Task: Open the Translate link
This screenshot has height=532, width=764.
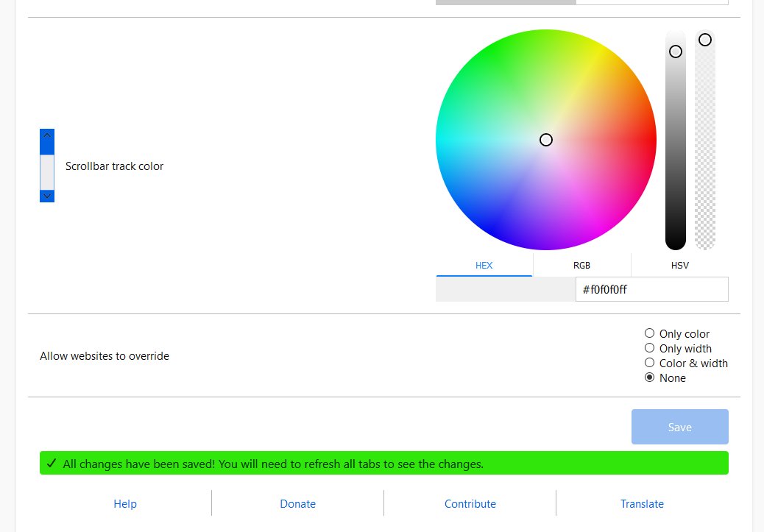Action: click(x=643, y=504)
